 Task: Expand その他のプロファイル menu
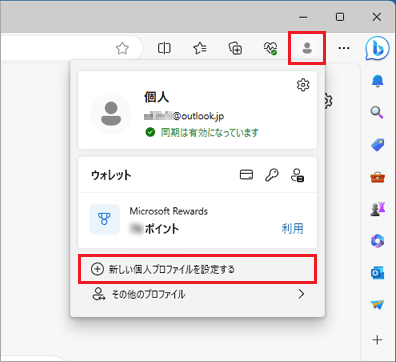[x=197, y=294]
